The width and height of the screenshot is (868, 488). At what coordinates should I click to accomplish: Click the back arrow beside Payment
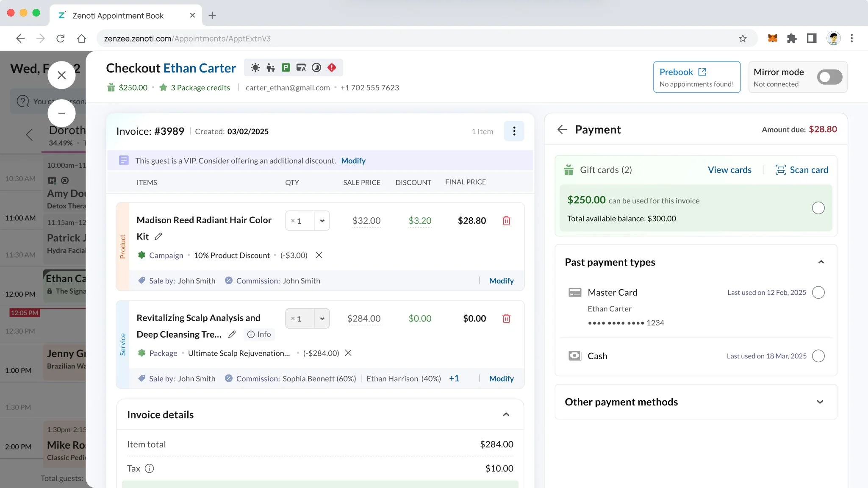562,130
